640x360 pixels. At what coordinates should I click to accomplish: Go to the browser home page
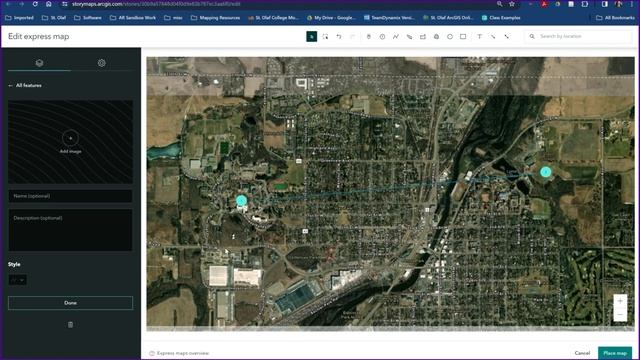coord(49,4)
